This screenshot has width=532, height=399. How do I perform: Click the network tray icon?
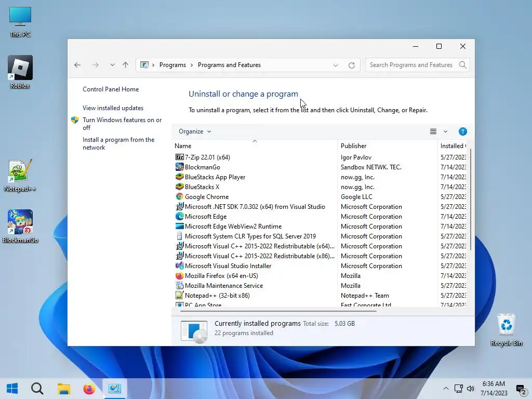tap(459, 389)
